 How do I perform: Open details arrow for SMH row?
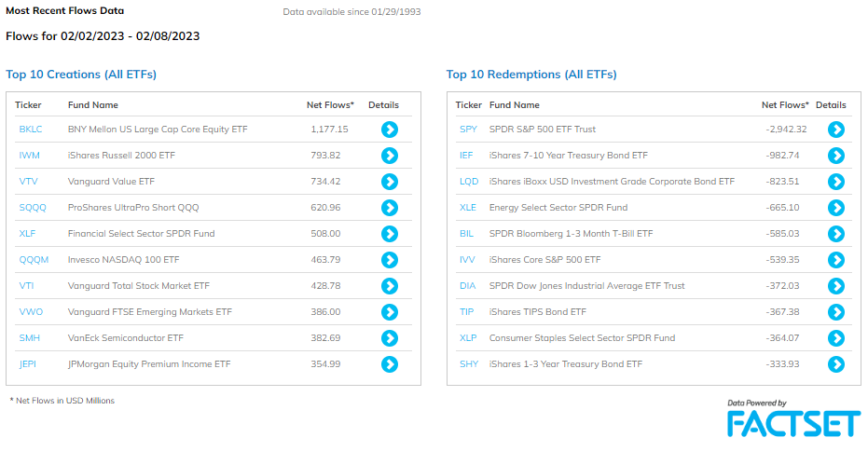(x=390, y=338)
